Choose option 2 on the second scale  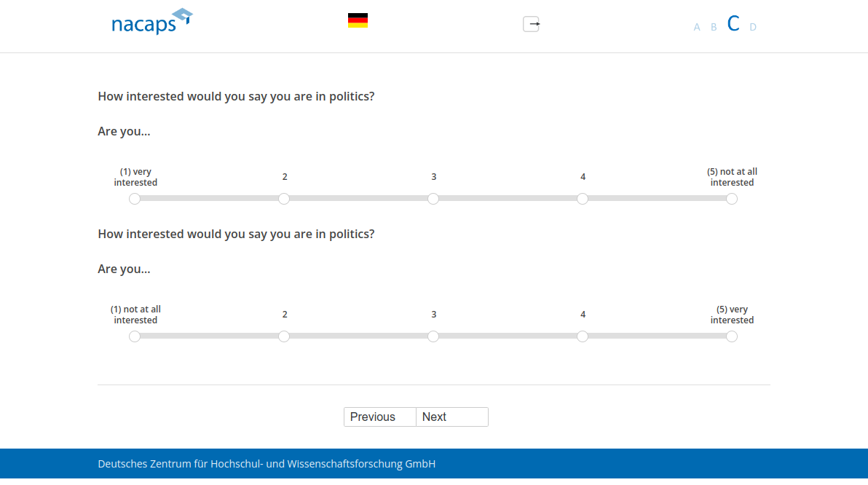pyautogui.click(x=284, y=336)
